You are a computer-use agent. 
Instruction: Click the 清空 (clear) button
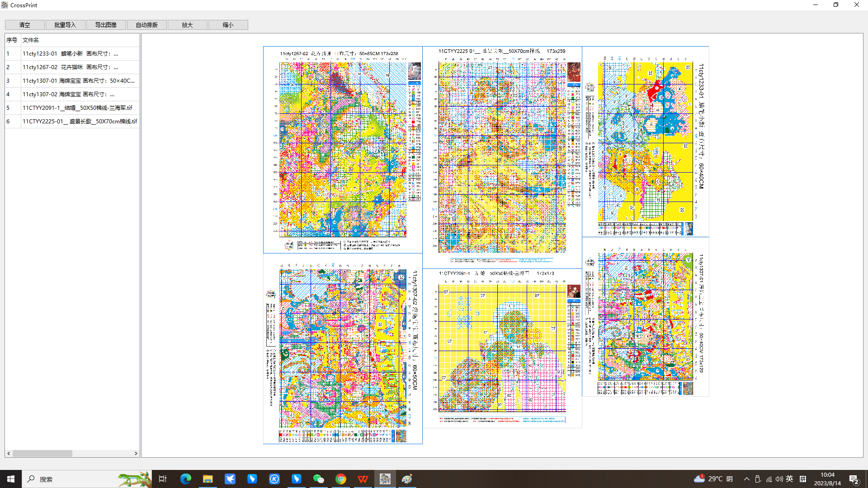[25, 25]
